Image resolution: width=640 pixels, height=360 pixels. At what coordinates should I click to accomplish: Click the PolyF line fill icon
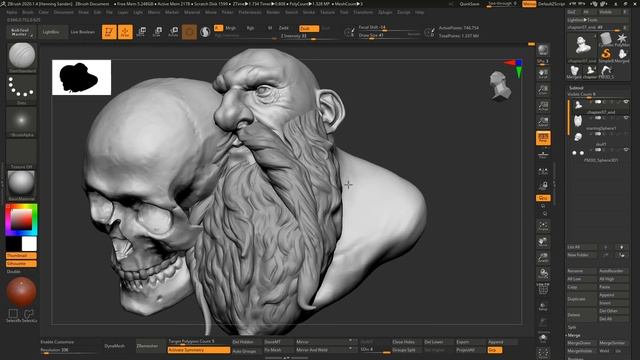[543, 289]
